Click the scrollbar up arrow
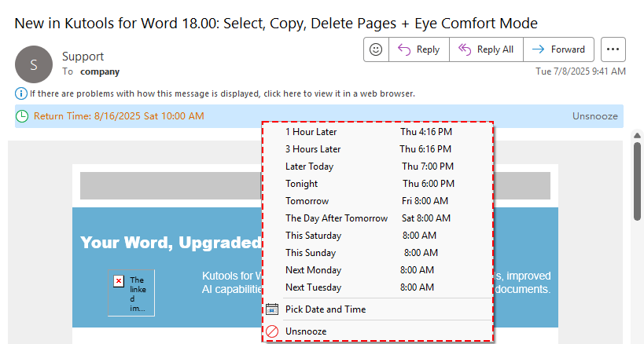The height and width of the screenshot is (344, 644). 638,135
